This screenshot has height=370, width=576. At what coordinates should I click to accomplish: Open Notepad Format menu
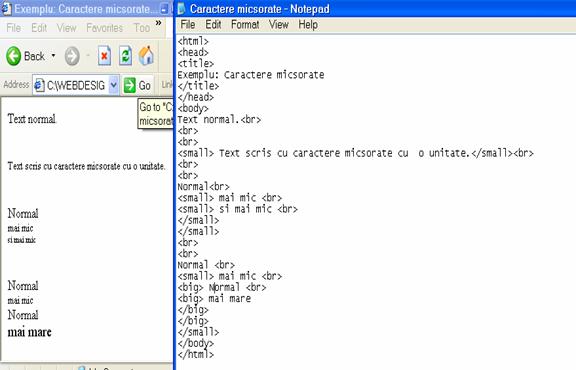245,25
